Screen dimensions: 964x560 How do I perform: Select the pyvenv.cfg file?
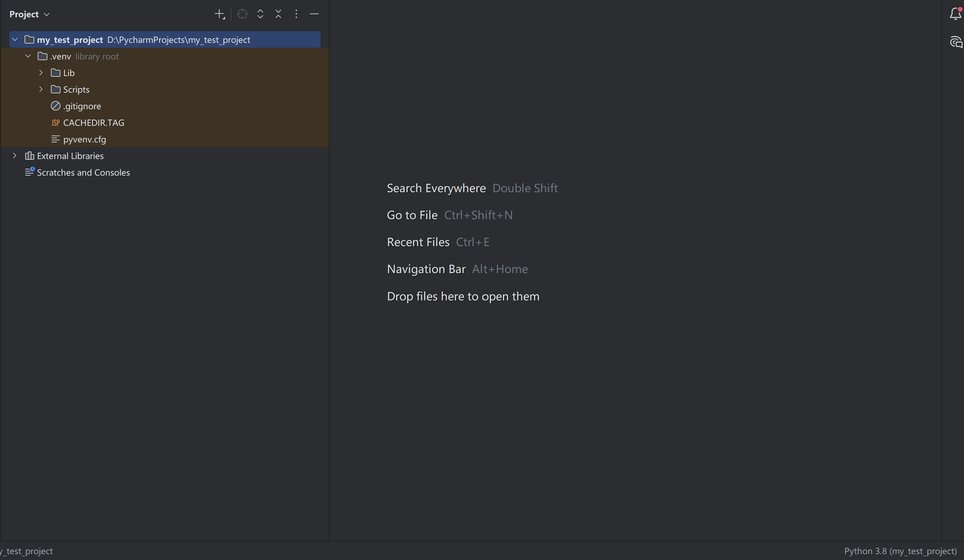click(84, 139)
